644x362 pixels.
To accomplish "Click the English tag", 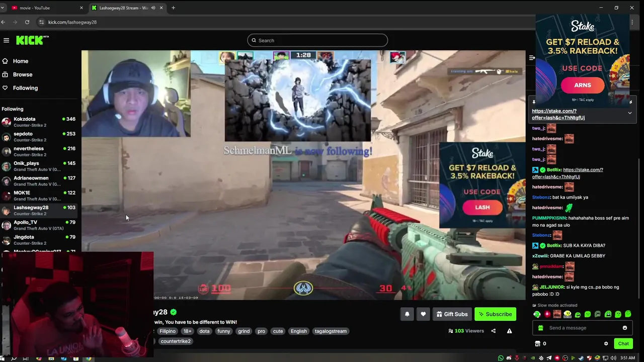I will 298,331.
